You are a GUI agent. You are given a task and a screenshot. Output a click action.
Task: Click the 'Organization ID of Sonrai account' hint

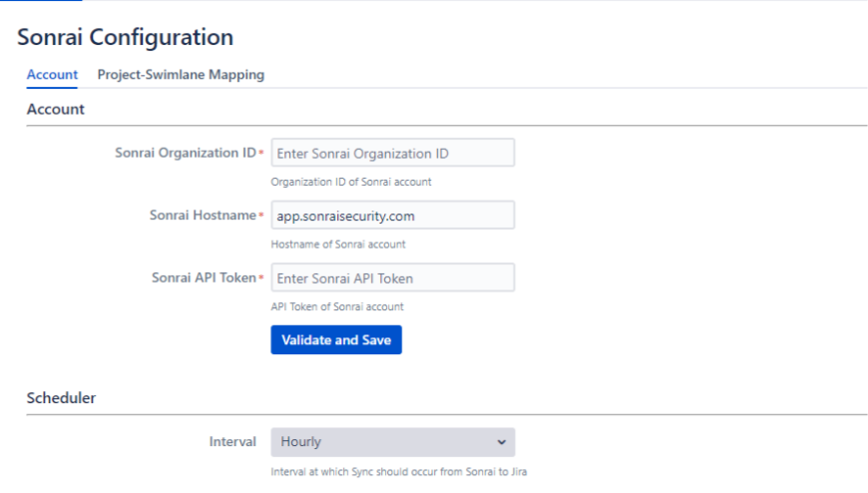click(351, 182)
